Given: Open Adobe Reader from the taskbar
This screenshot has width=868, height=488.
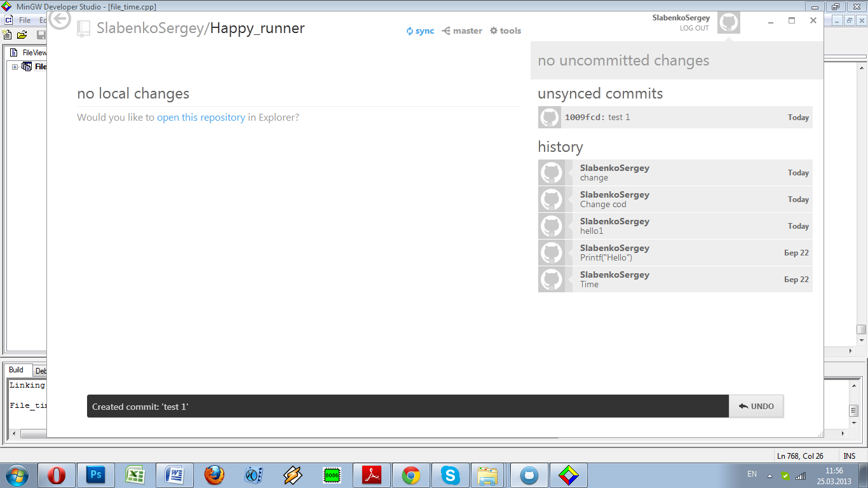Looking at the screenshot, I should (x=372, y=475).
